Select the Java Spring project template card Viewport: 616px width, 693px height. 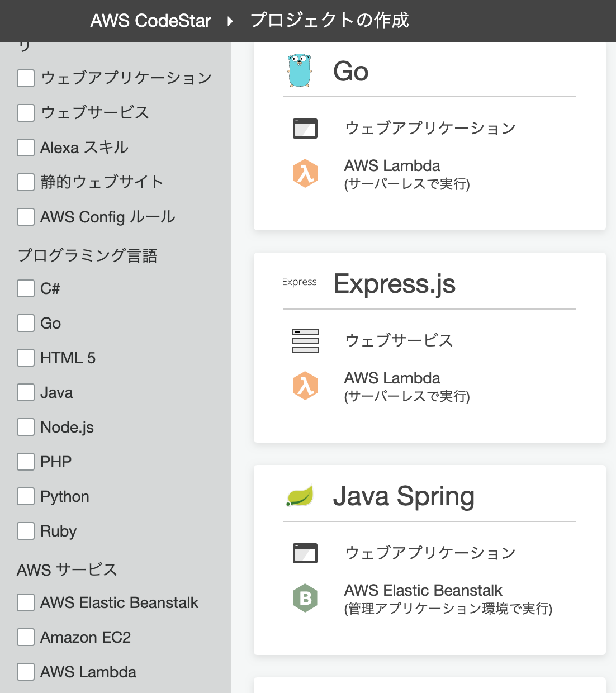429,559
